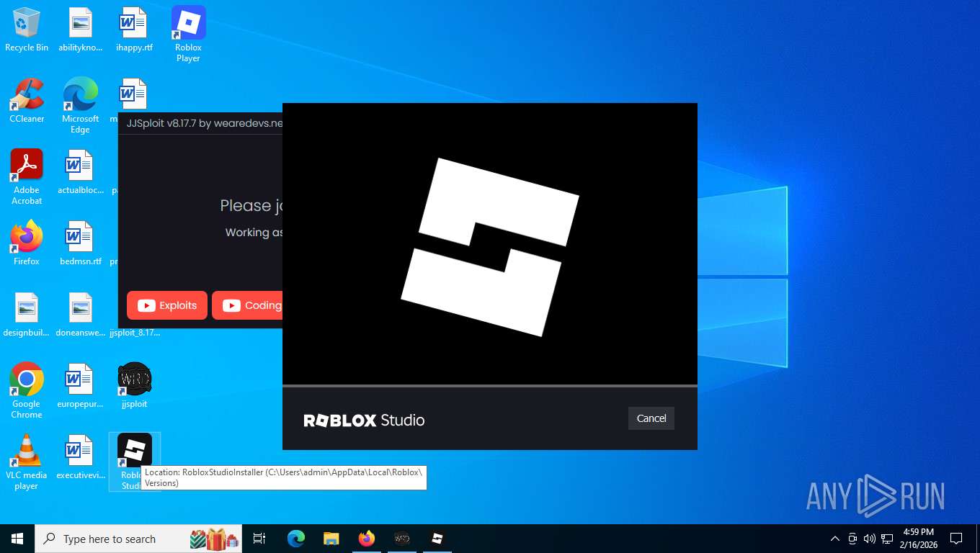Open the notification center icon
This screenshot has width=980, height=553.
(956, 539)
